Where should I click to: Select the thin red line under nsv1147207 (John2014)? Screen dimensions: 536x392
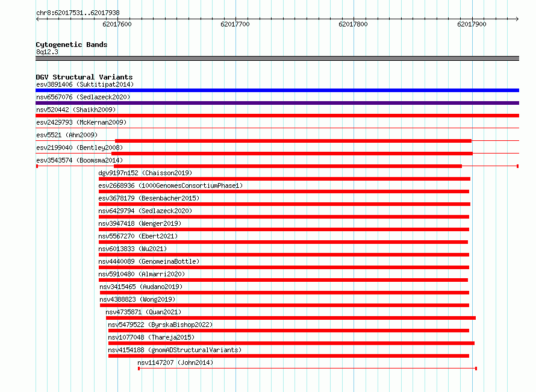307,369
